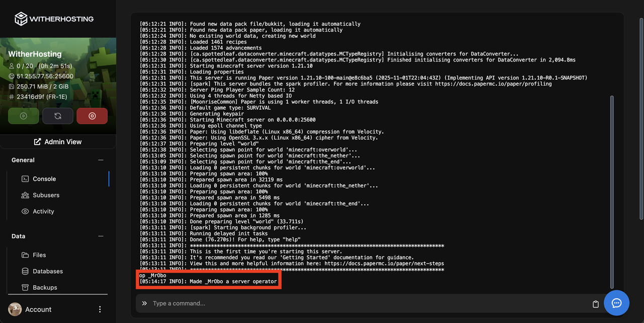644x323 pixels.
Task: Click the WitherHosting server name heading
Action: pyautogui.click(x=35, y=54)
